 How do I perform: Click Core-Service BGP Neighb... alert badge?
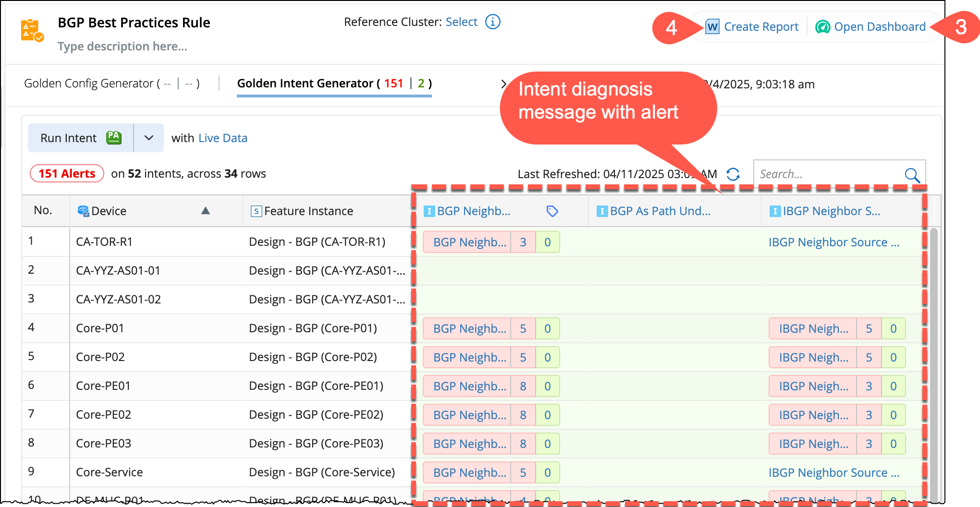tap(491, 472)
